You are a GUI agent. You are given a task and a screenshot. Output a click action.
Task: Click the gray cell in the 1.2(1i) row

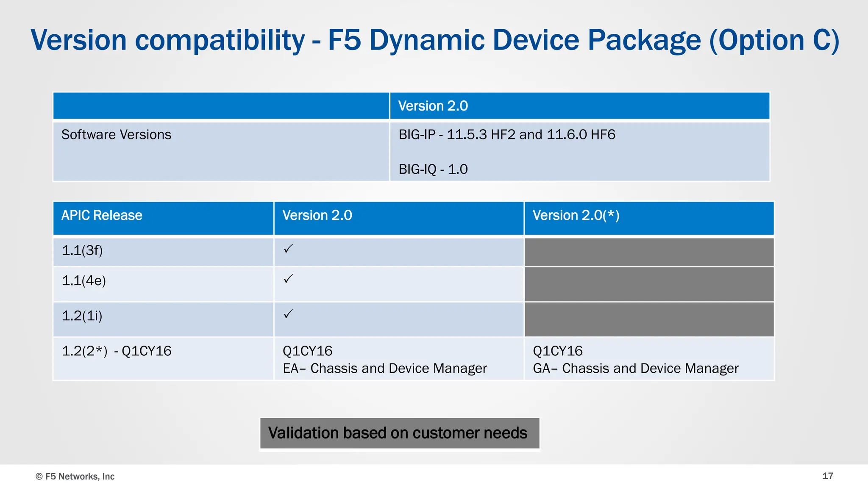coord(649,319)
